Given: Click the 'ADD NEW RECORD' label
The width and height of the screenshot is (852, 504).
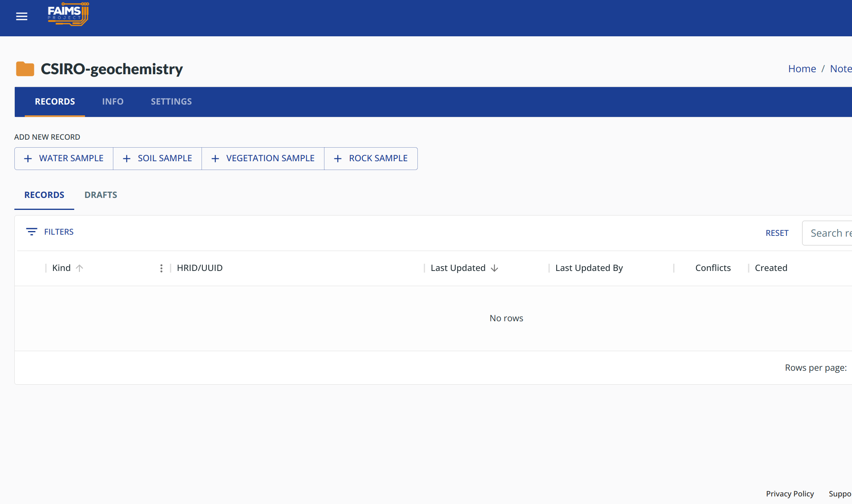Looking at the screenshot, I should [47, 137].
